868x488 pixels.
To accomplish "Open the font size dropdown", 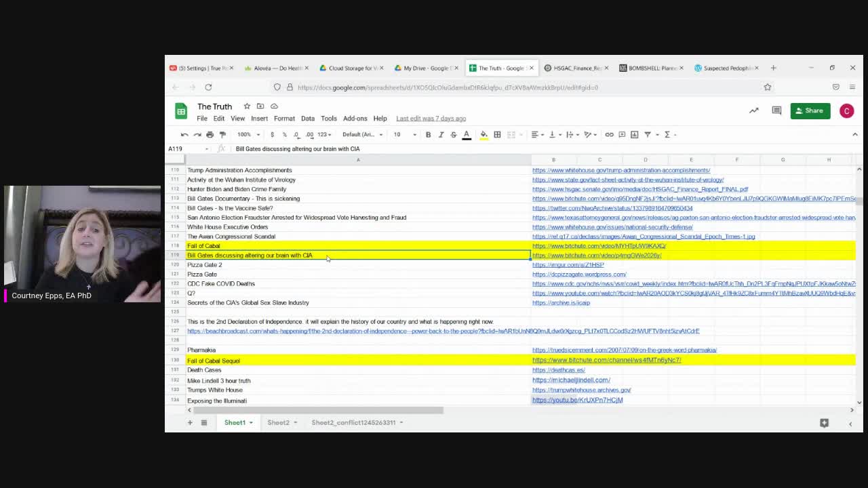I will coord(404,134).
